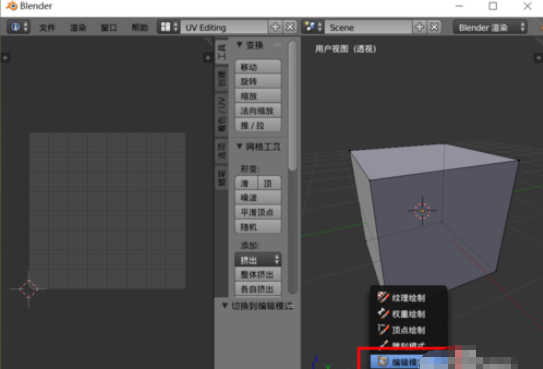This screenshot has height=369, width=543.
Task: Open the Info editor type selector icon
Action: click(19, 27)
